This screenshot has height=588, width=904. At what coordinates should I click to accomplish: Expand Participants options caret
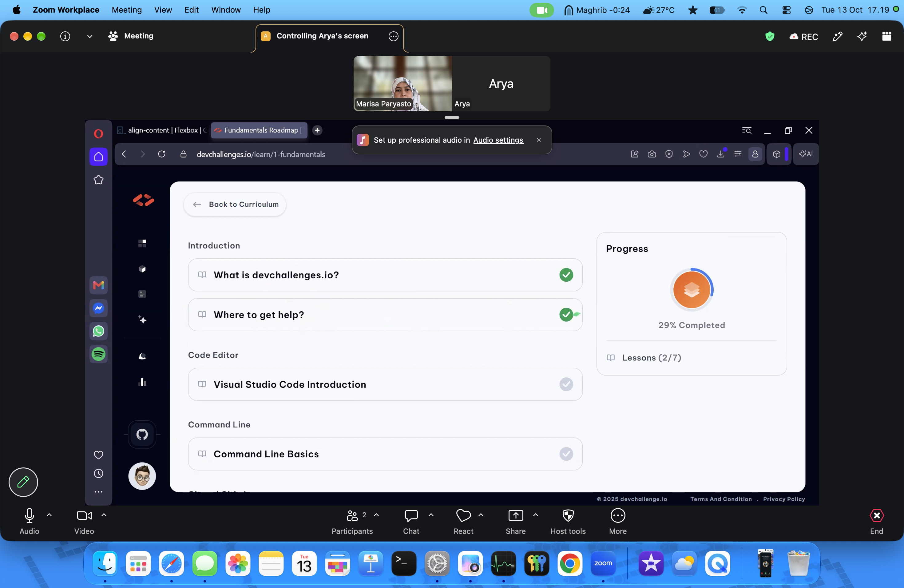pyautogui.click(x=376, y=515)
